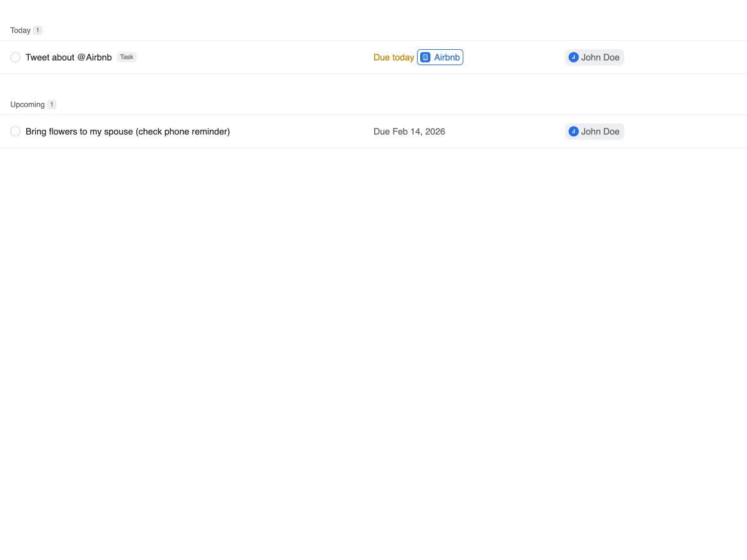Click the orange Due today date

[393, 58]
